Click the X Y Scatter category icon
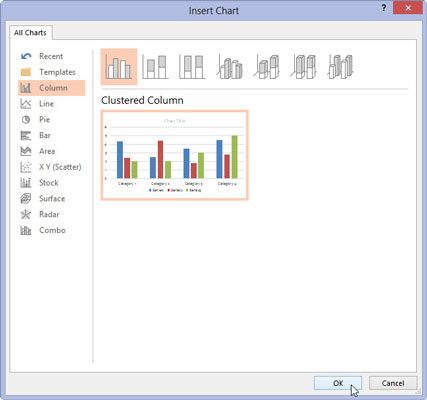 tap(26, 167)
